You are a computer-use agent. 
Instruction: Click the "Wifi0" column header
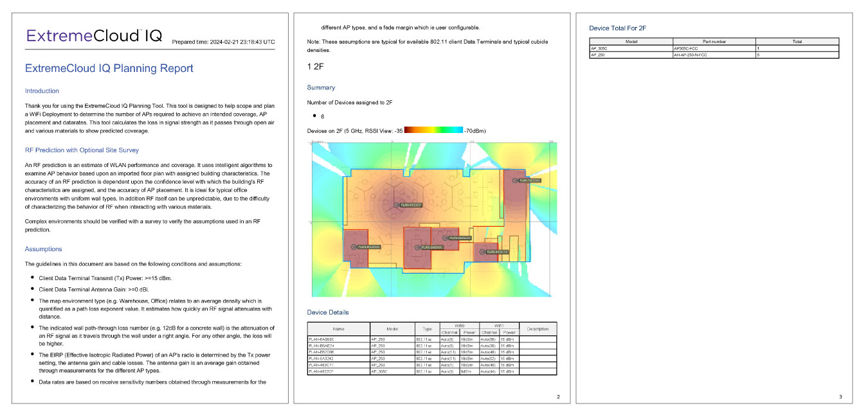tap(459, 326)
